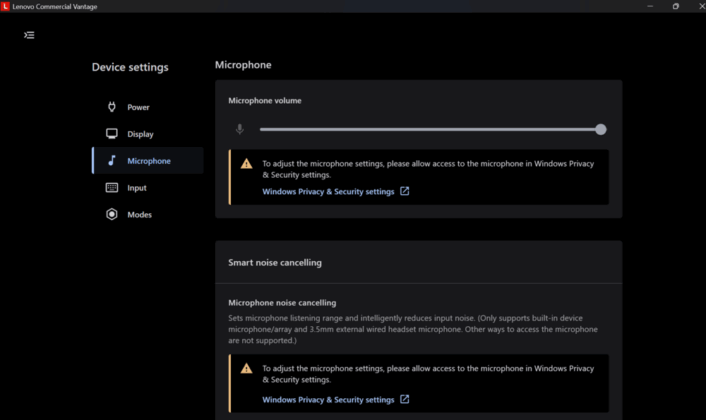Screen dimensions: 706x420
Task: Click the Microphone music note icon
Action: tap(112, 160)
